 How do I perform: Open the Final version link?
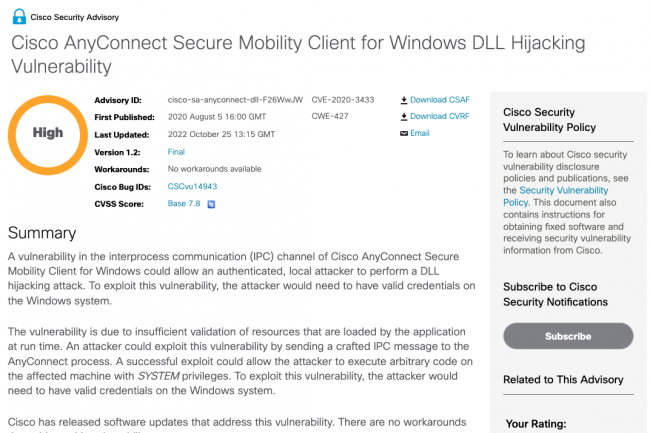(x=176, y=152)
